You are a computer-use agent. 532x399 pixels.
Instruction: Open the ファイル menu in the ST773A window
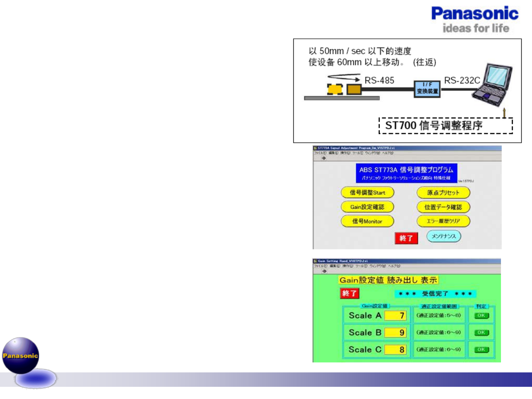coord(320,153)
